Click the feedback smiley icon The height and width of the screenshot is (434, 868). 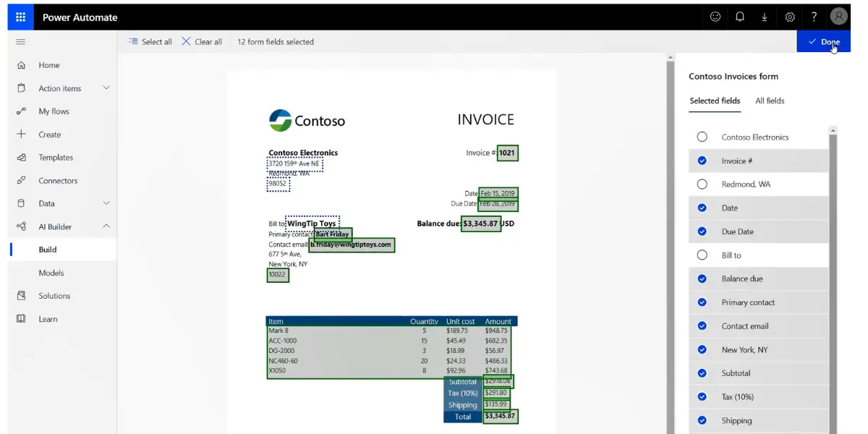[x=715, y=17]
